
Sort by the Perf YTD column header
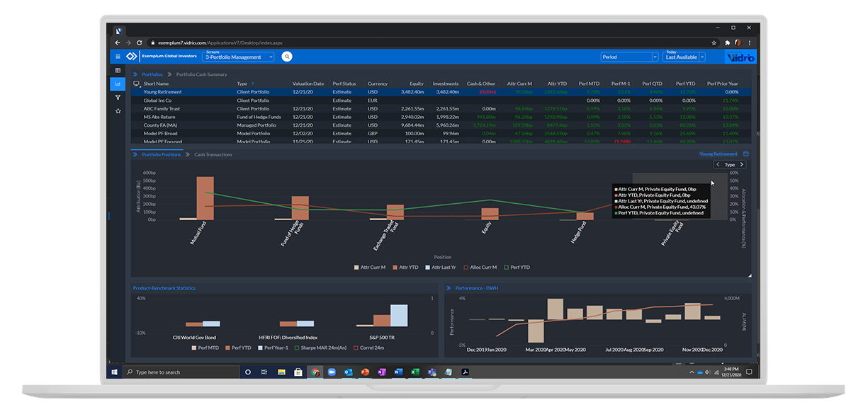coord(685,84)
